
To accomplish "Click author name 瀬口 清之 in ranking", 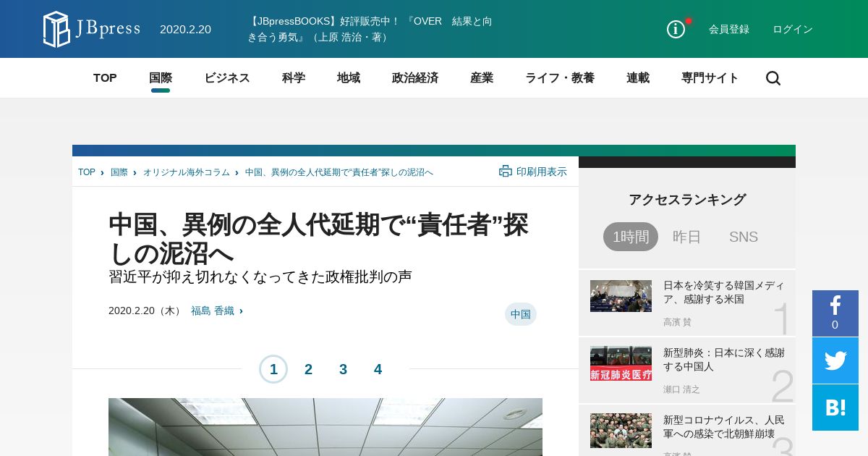I will pyautogui.click(x=681, y=389).
